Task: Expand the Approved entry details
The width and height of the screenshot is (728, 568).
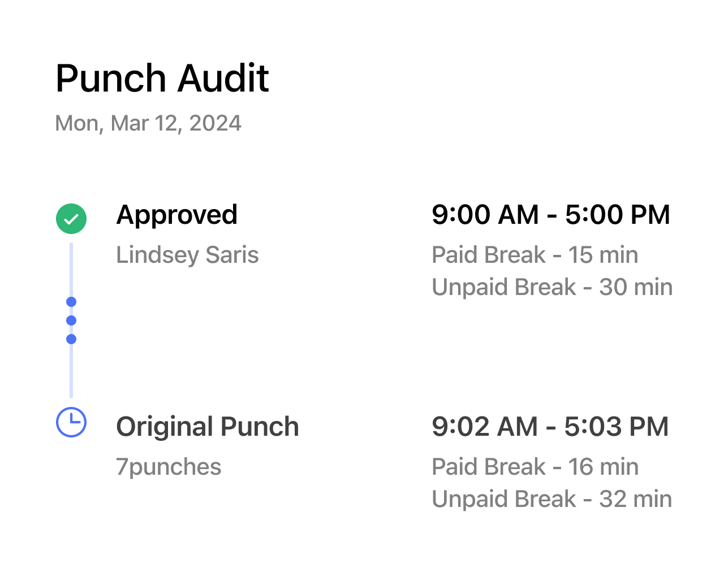Action: tap(177, 215)
